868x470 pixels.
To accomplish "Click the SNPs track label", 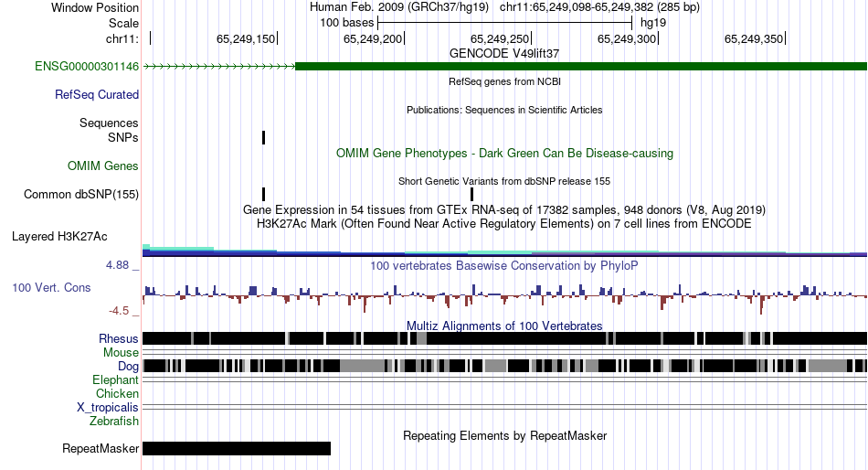I will pyautogui.click(x=123, y=137).
